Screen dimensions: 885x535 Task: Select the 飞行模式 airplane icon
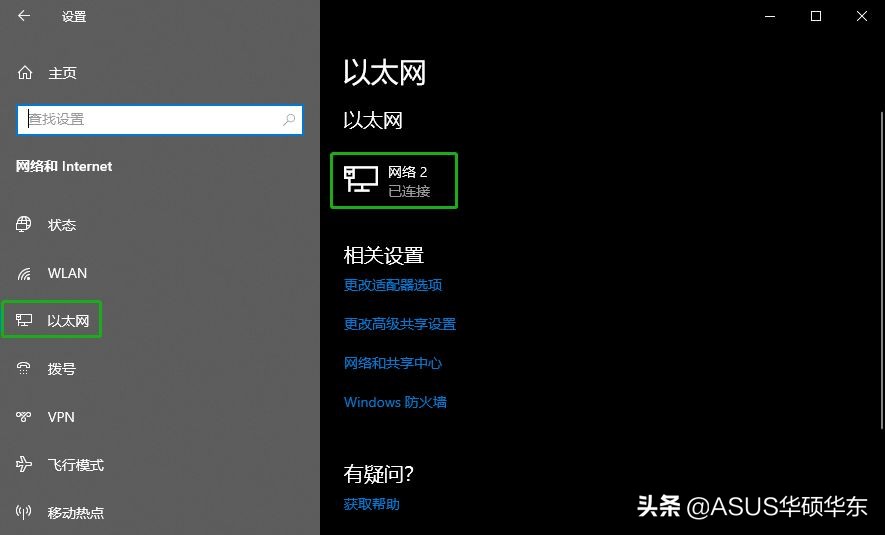coord(24,464)
